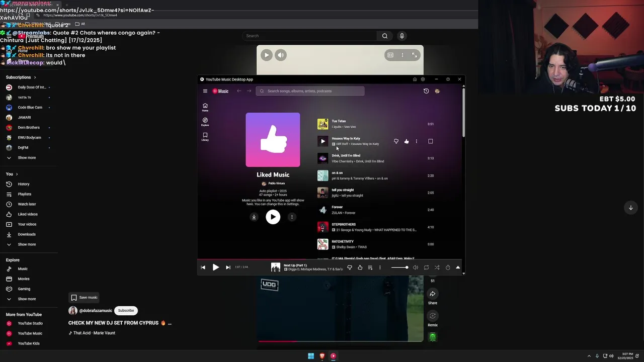Screen dimensions: 644x362
Task: Adjust the player volume slider
Action: pos(399,267)
